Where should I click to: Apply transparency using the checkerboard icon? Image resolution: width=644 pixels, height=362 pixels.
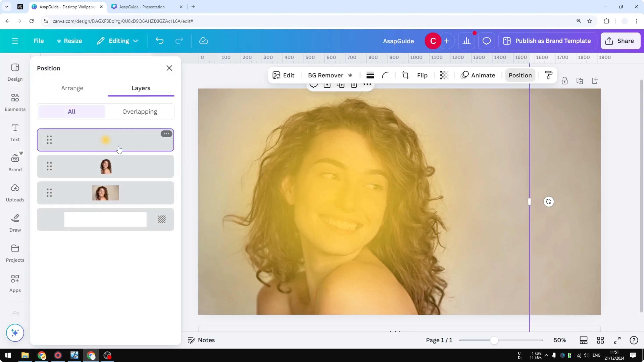coord(444,75)
